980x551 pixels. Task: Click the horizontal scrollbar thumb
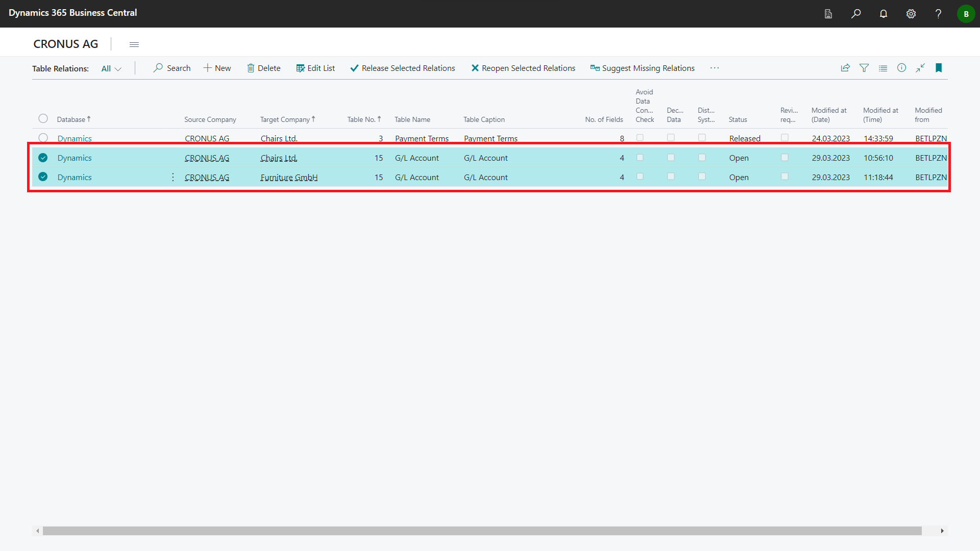[x=482, y=531]
